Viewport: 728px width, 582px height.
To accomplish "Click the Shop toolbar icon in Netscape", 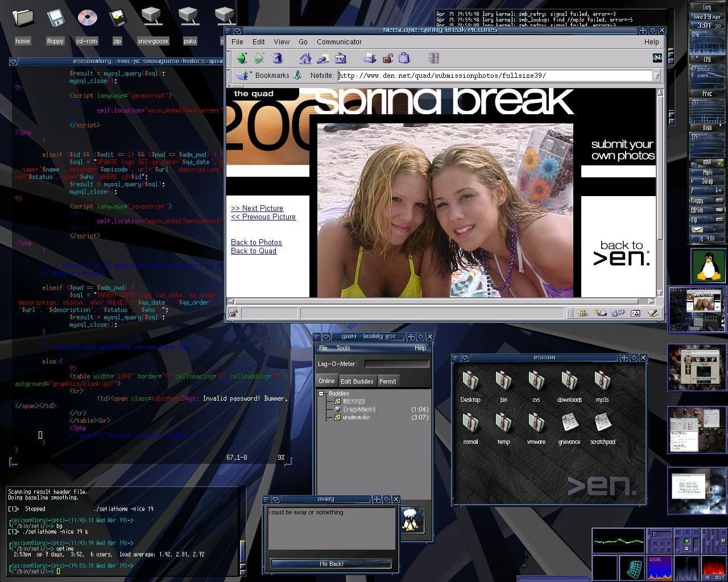I will (x=404, y=58).
